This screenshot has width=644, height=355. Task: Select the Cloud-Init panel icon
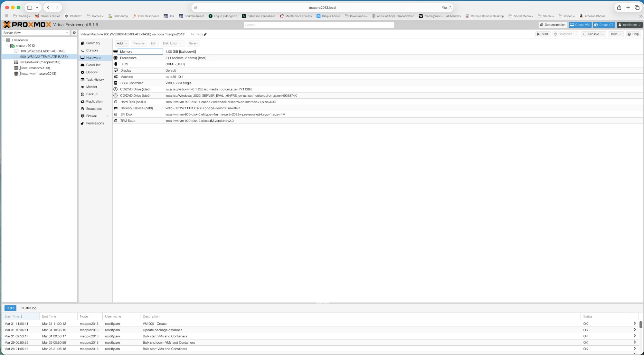pos(83,65)
